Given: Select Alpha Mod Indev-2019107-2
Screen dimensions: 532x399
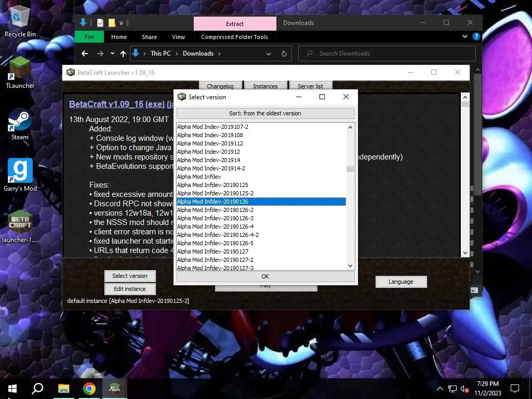Looking at the screenshot, I should click(x=261, y=127).
